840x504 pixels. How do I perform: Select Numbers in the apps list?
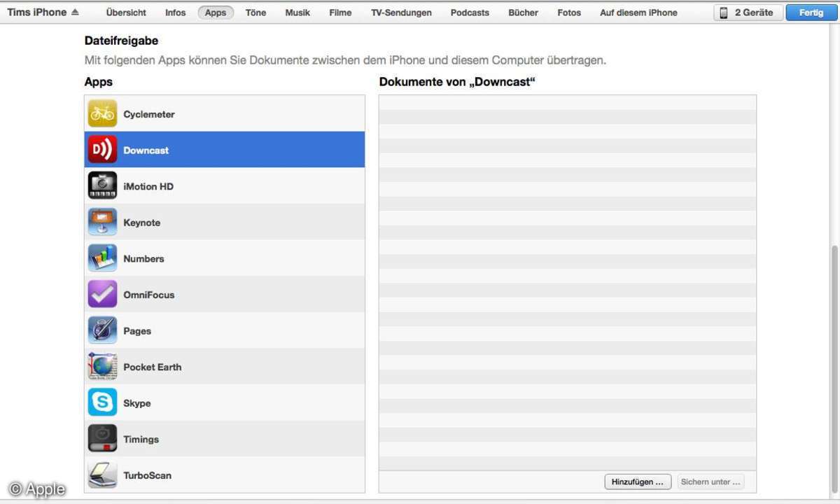[225, 258]
